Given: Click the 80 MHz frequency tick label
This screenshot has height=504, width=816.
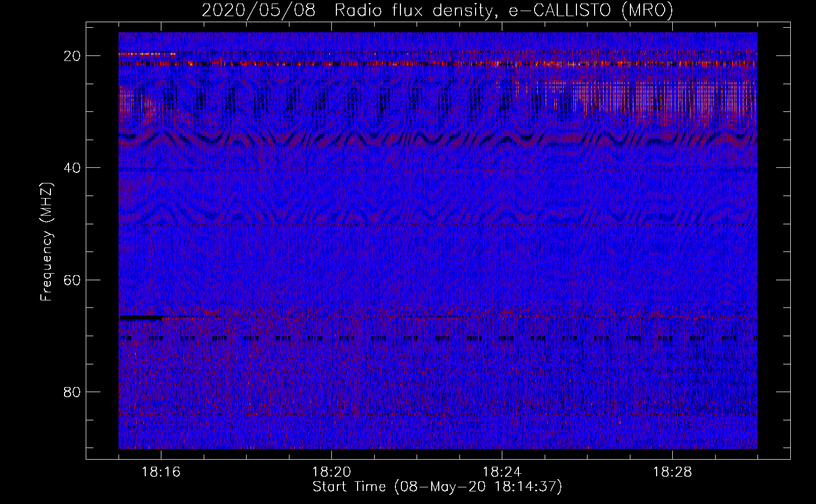Looking at the screenshot, I should coord(72,392).
